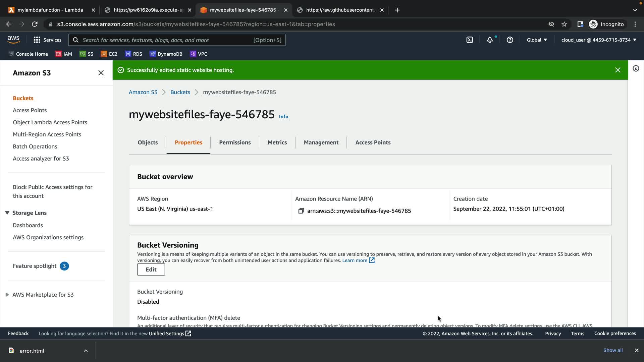Open the notifications bell
Viewport: 644px width, 362px height.
(490, 40)
